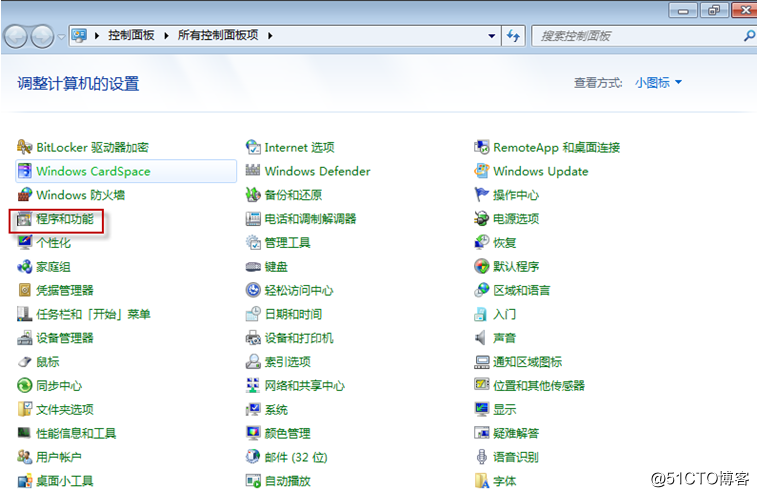Open the 通知区域图标 link
The height and width of the screenshot is (497, 759).
click(x=527, y=361)
